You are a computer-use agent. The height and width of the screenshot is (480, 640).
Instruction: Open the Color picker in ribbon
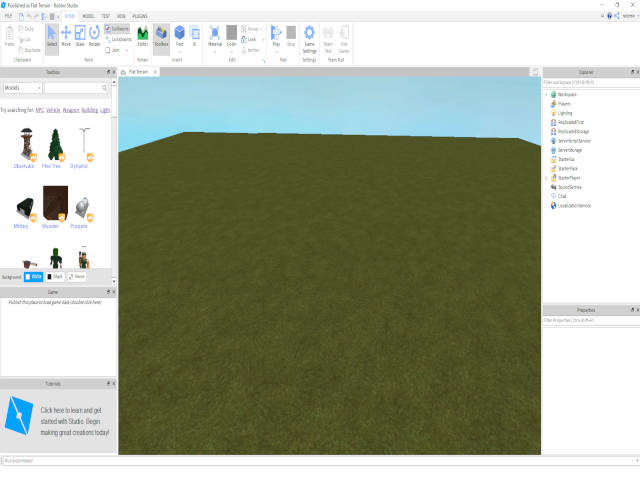tap(232, 35)
